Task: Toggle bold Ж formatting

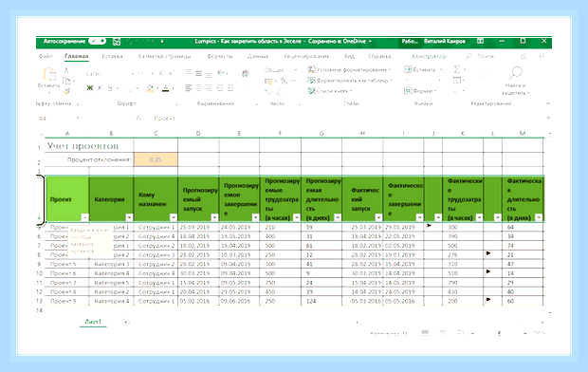Action: pos(90,88)
